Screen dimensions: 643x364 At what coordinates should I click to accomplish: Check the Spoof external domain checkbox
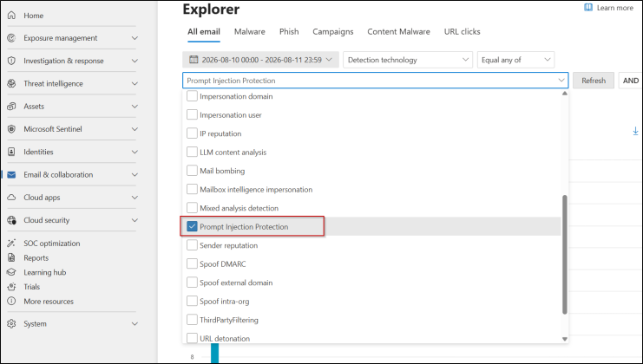click(x=192, y=283)
